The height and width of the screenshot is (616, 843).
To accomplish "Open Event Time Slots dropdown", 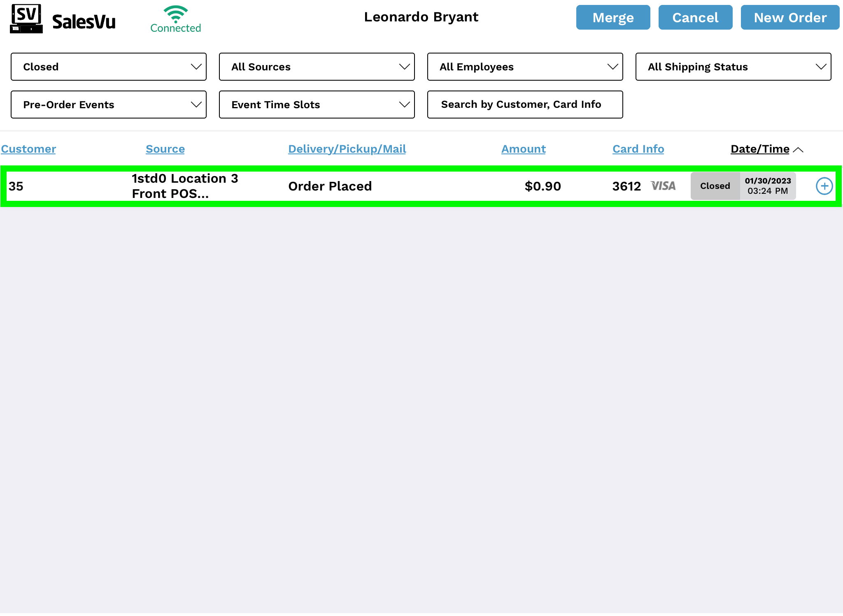I will (317, 105).
